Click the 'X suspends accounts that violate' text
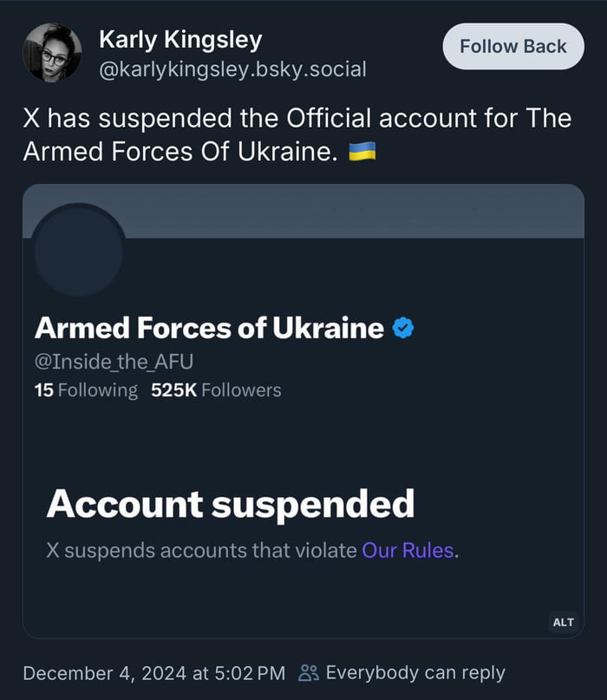This screenshot has height=700, width=607. (x=201, y=550)
